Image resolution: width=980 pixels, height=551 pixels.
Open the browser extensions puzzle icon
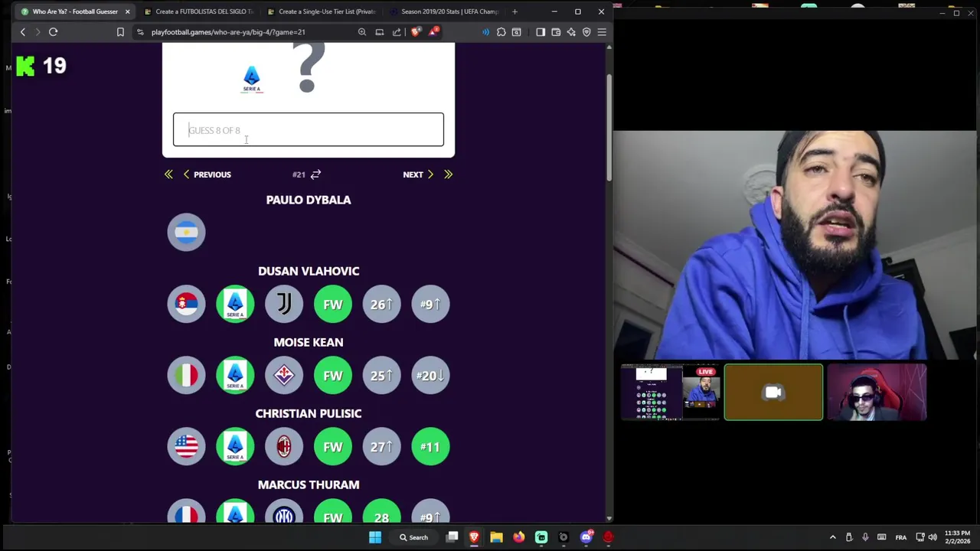coord(501,32)
